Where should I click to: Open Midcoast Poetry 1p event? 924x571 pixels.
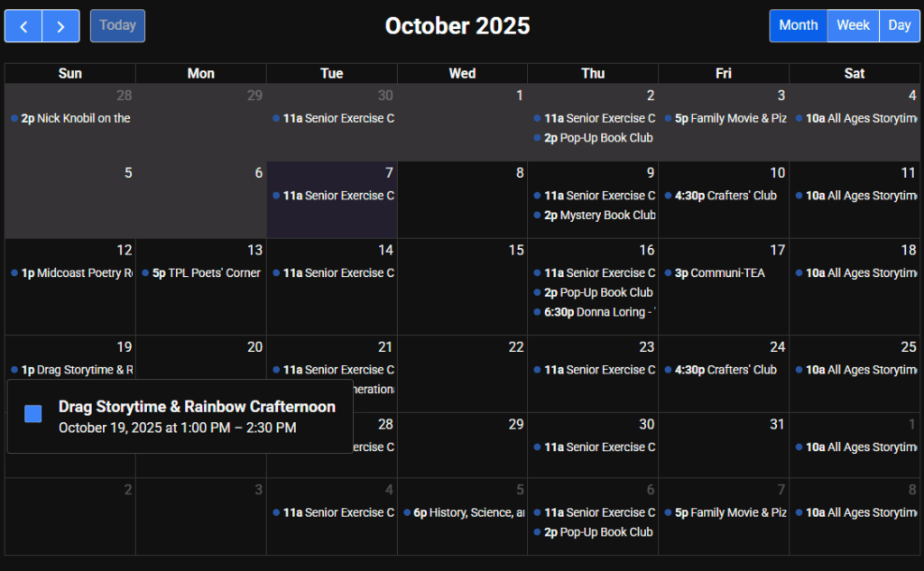pyautogui.click(x=72, y=273)
